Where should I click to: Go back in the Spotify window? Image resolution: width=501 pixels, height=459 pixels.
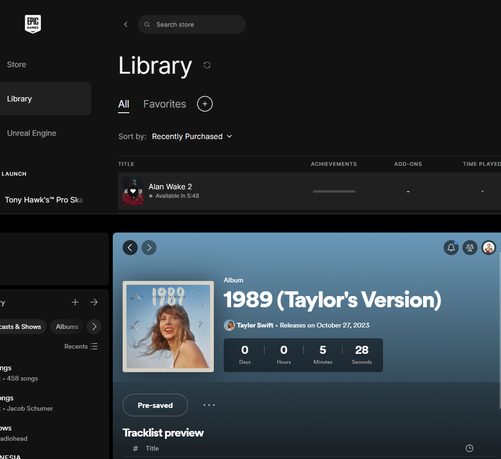130,248
